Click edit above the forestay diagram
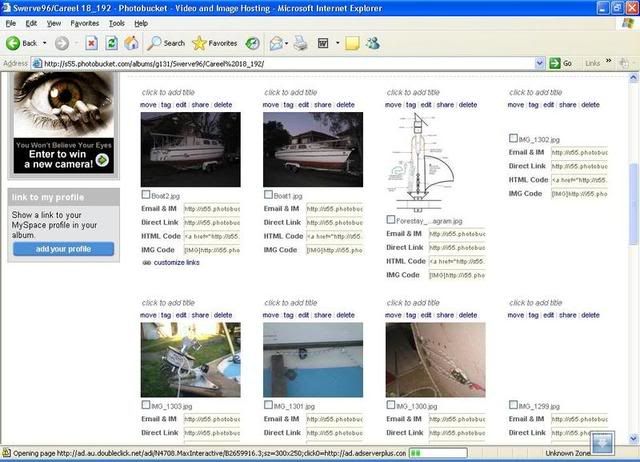The height and width of the screenshot is (462, 640). (x=426, y=105)
